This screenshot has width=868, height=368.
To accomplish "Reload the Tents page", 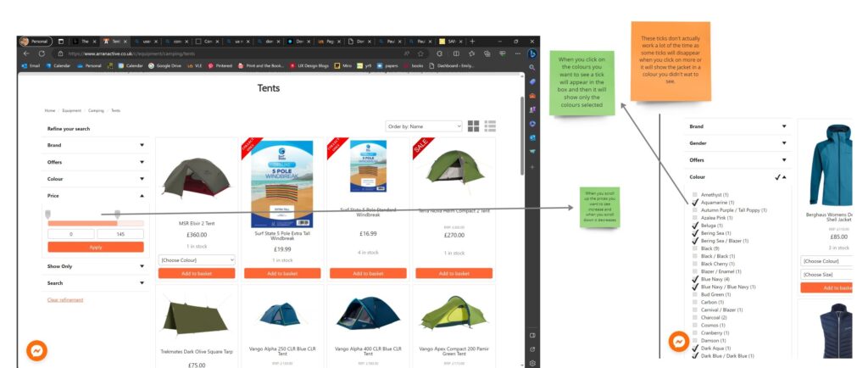I will coord(42,53).
